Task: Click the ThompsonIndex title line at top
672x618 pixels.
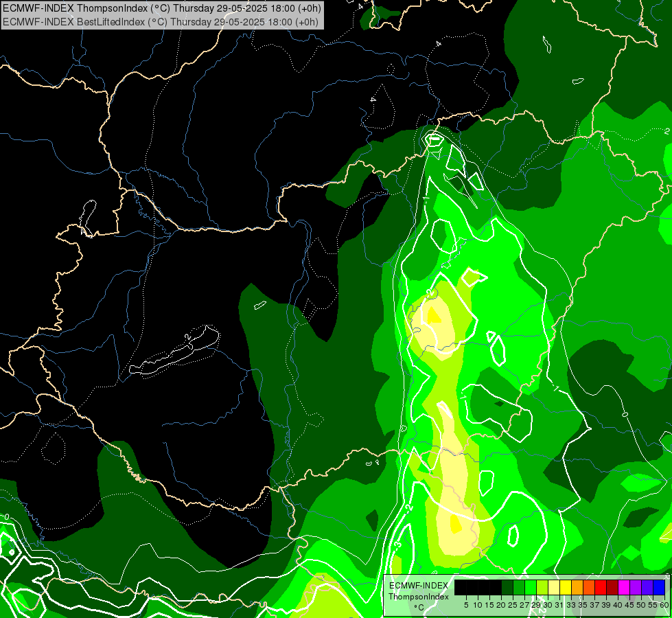Action: click(x=162, y=8)
